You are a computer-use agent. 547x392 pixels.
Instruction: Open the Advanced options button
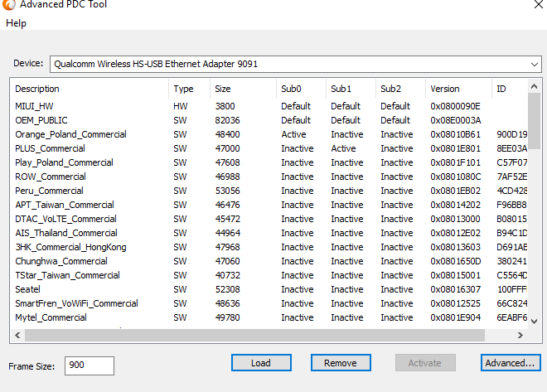510,363
